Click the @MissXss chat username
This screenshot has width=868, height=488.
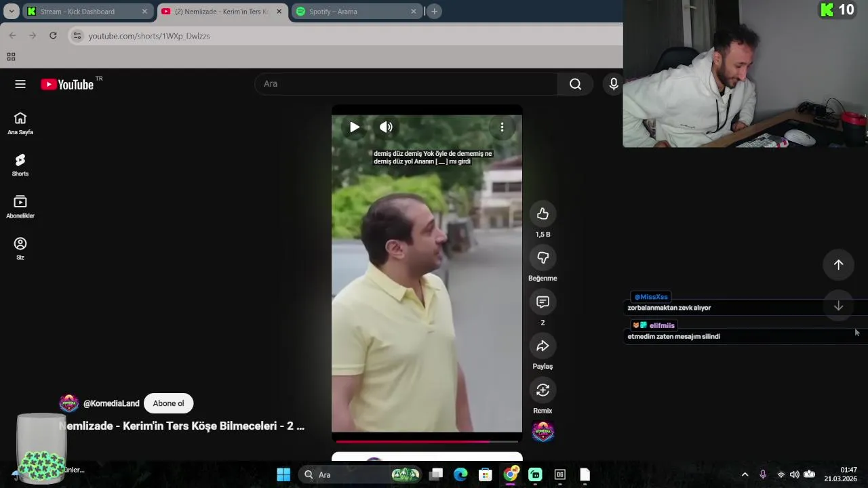pyautogui.click(x=651, y=297)
